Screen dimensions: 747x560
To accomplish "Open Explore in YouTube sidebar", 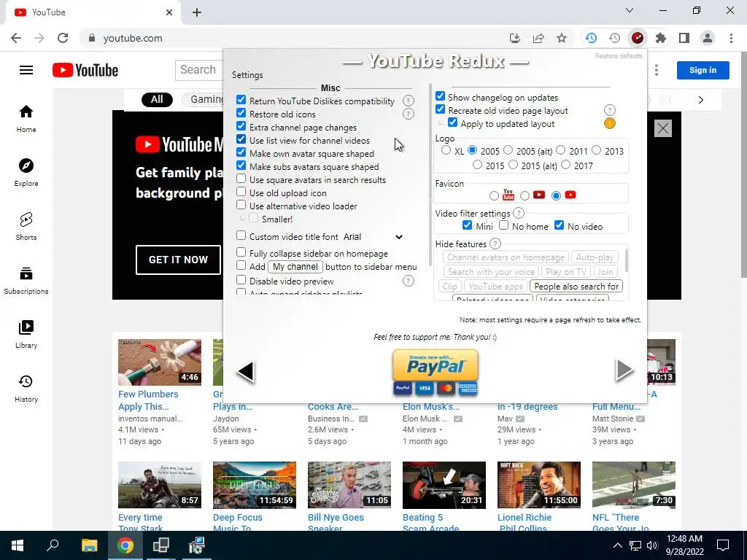I will click(x=26, y=173).
